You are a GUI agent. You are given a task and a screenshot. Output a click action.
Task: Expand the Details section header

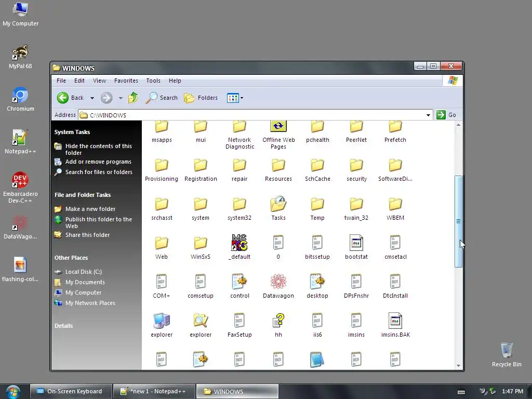tap(63, 326)
